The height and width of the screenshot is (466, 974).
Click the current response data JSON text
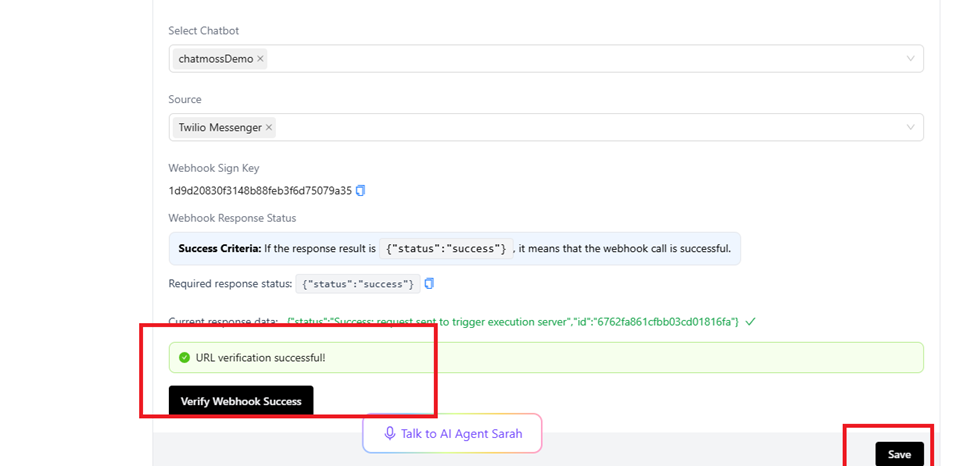[x=512, y=322]
